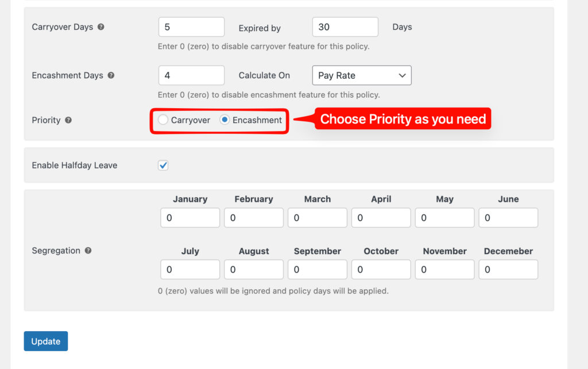Viewport: 588px width, 369px height.
Task: Select the Encashment priority radio button
Action: pyautogui.click(x=225, y=120)
